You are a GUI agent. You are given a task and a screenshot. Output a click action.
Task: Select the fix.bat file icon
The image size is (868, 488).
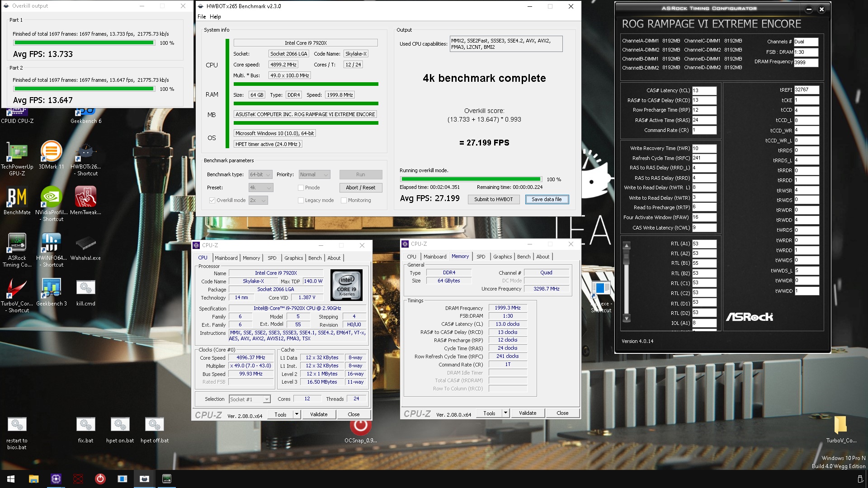[x=86, y=430]
